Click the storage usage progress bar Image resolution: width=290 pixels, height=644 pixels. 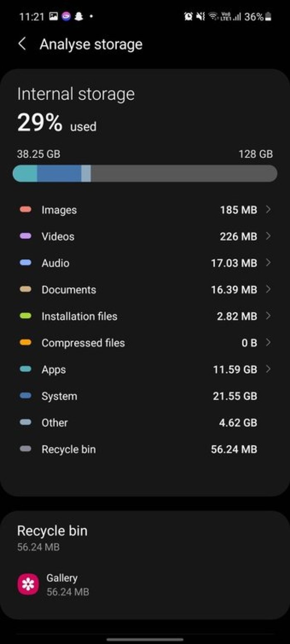[145, 173]
